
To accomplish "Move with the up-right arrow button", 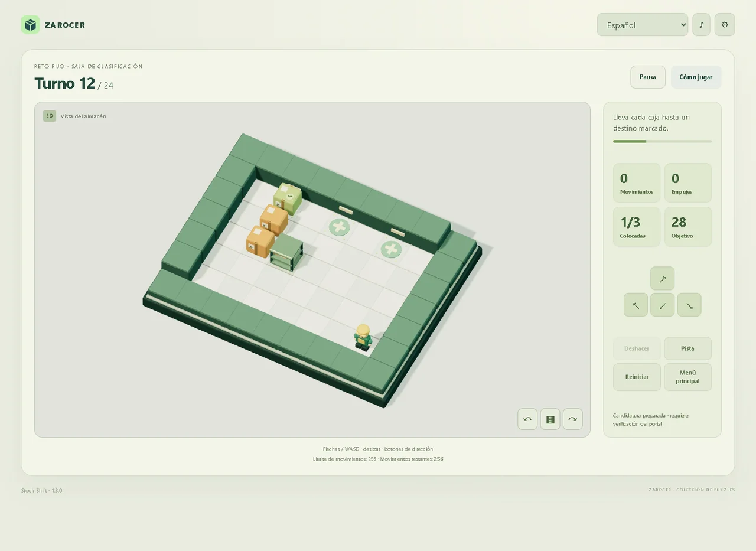I will 662,279.
